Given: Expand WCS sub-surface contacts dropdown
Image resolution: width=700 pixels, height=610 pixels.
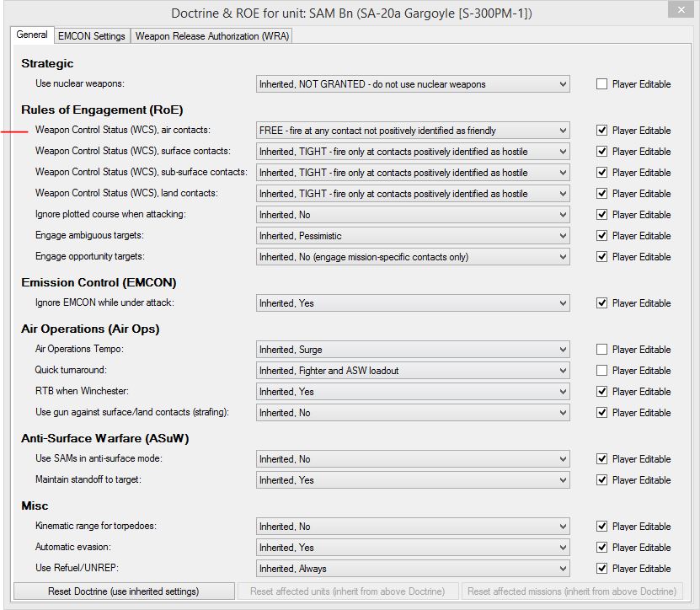Looking at the screenshot, I should pos(413,173).
